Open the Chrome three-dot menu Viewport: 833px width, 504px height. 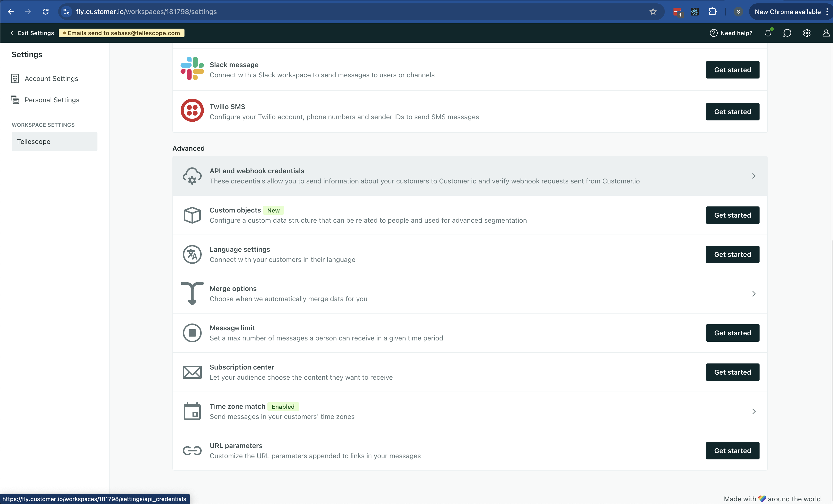[x=827, y=12]
